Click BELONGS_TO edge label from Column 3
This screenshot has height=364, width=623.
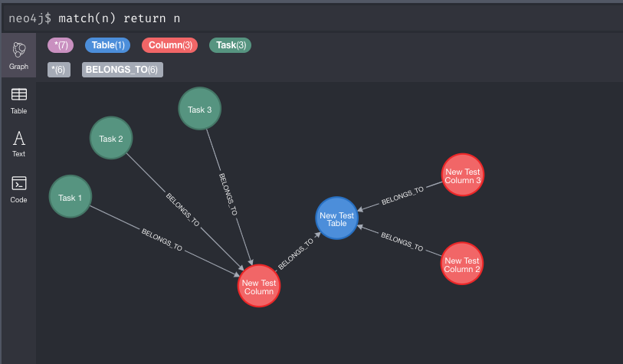click(x=402, y=195)
